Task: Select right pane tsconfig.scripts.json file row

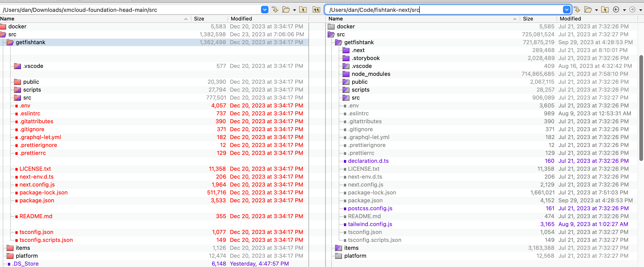Action: 482,240
